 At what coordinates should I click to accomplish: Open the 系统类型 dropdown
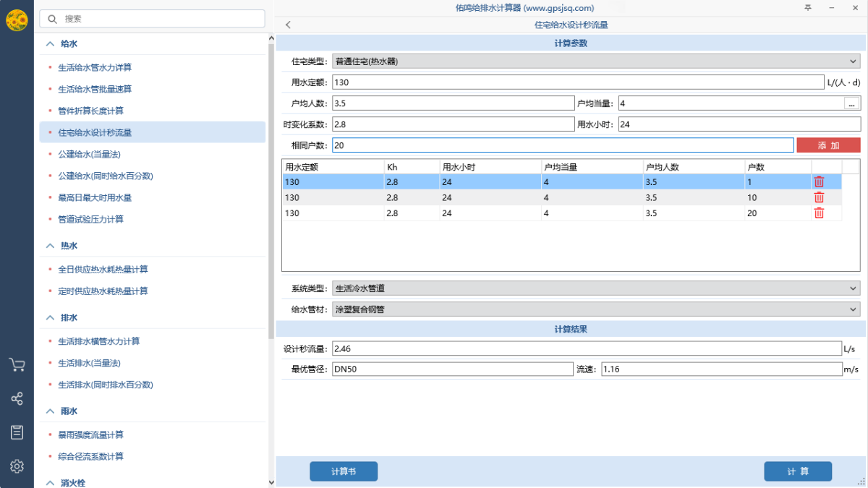595,288
